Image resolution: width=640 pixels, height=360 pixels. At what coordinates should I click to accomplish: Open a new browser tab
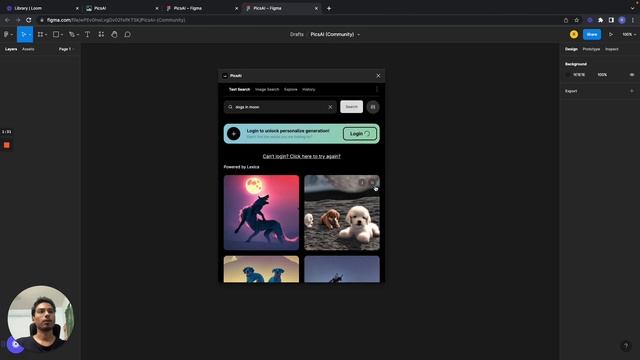[329, 8]
